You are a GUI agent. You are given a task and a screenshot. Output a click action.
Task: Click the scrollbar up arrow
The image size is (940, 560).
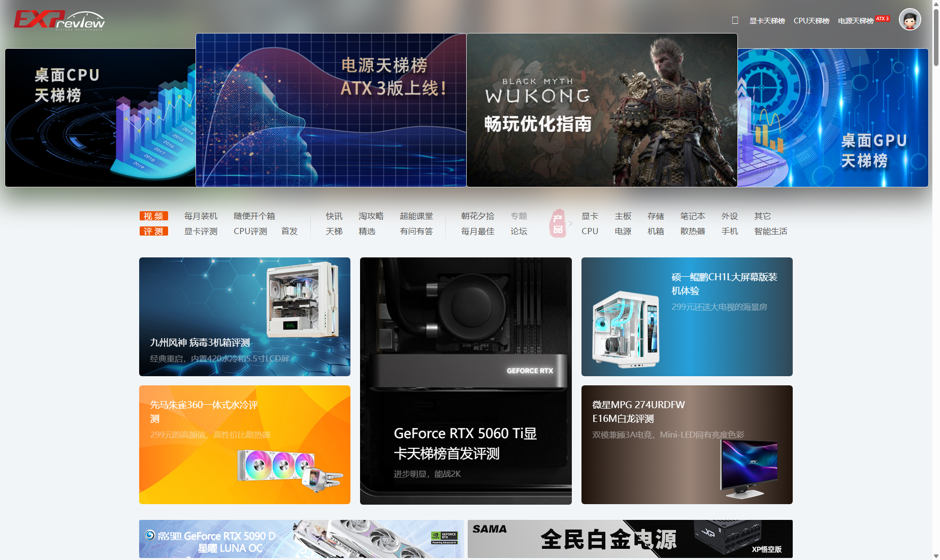click(x=936, y=4)
